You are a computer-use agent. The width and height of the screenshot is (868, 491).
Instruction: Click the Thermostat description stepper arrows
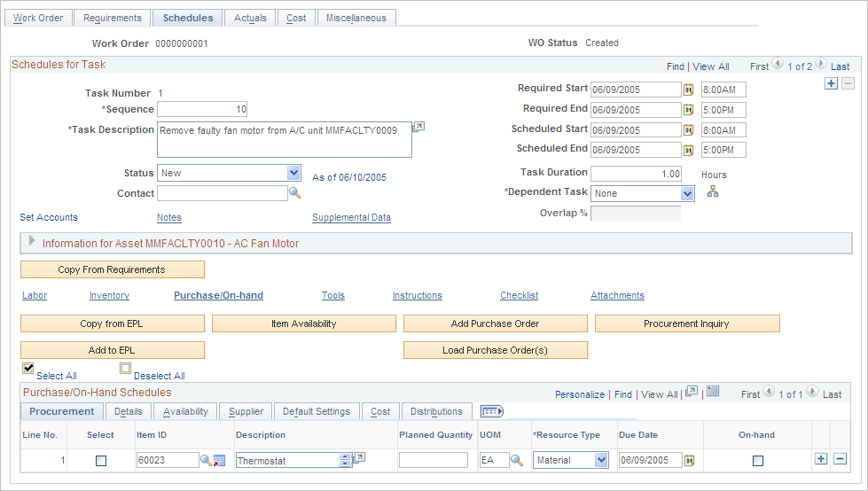coord(345,460)
